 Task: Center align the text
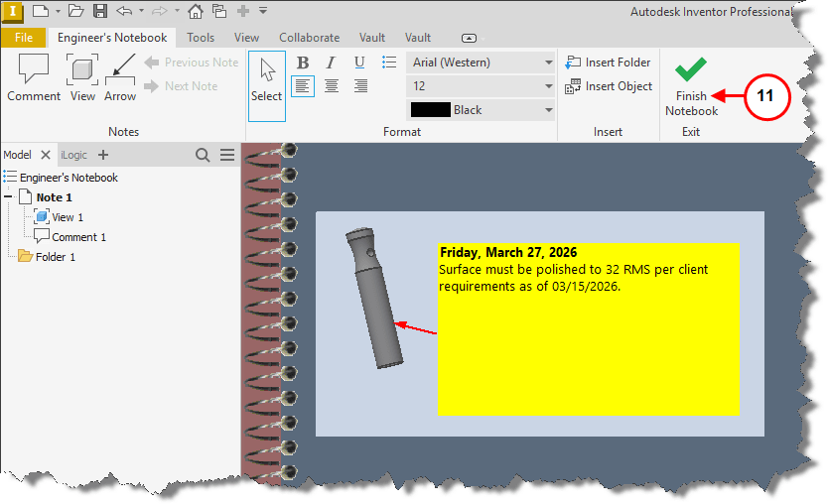click(x=331, y=86)
